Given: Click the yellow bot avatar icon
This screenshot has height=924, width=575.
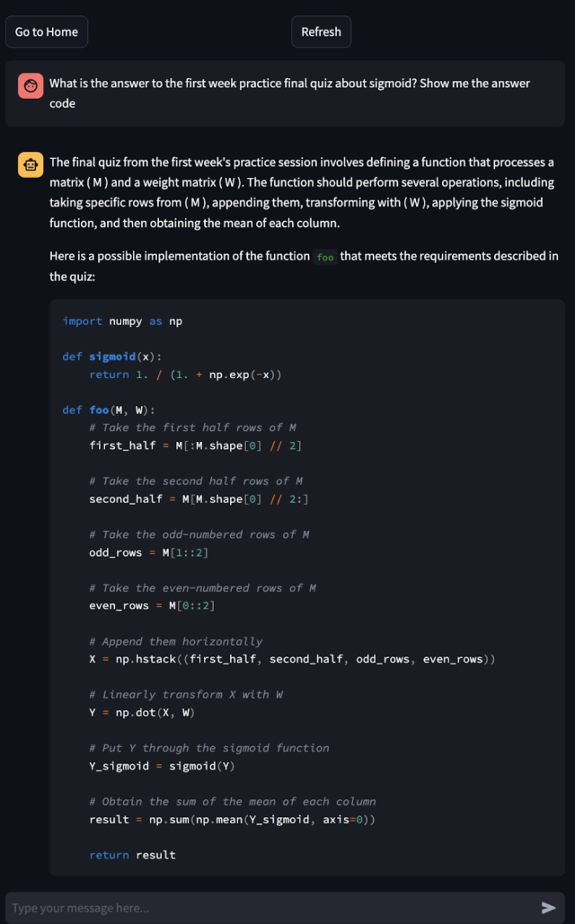Looking at the screenshot, I should point(31,164).
